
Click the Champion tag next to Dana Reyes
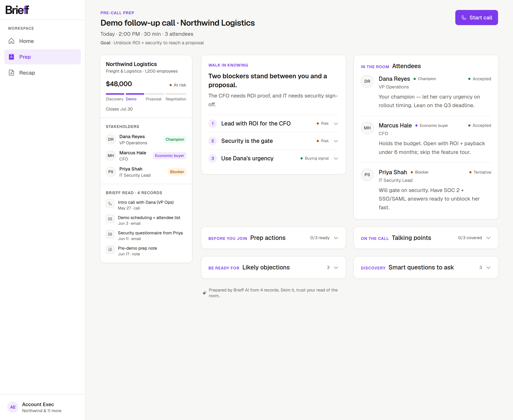point(175,139)
